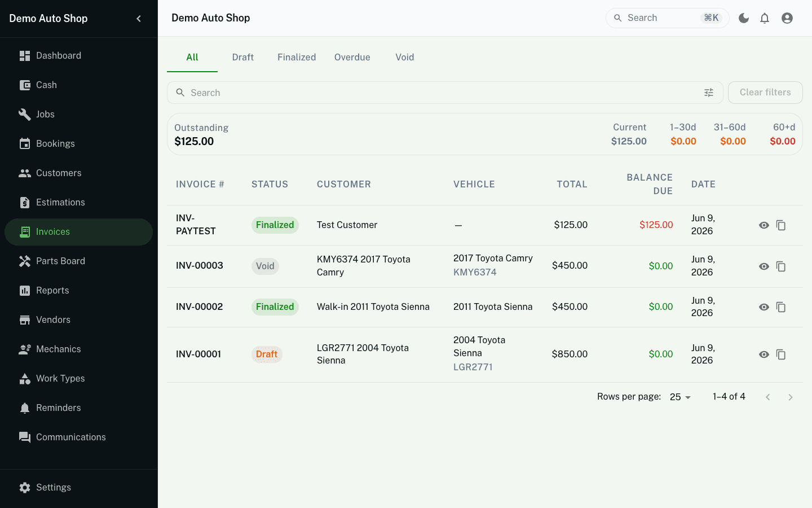
Task: Click the 60+d aging amount
Action: click(783, 142)
